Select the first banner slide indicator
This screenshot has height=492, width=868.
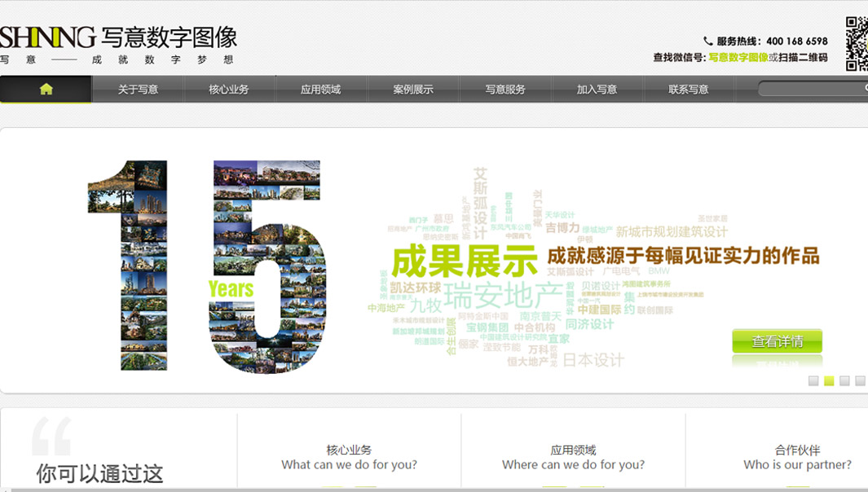tap(813, 380)
